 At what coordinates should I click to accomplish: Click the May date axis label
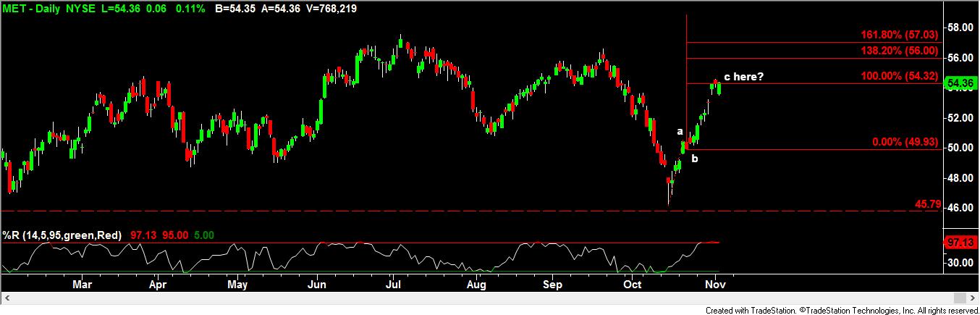click(x=238, y=285)
